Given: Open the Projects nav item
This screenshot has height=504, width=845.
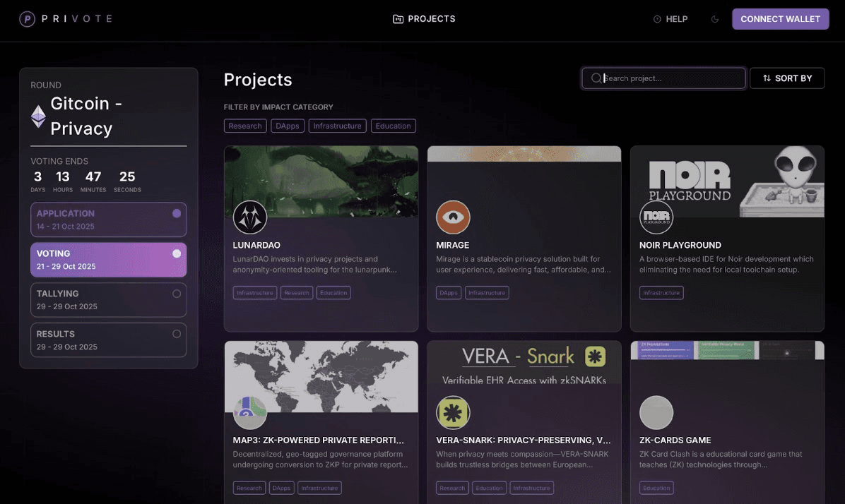Looking at the screenshot, I should [424, 19].
